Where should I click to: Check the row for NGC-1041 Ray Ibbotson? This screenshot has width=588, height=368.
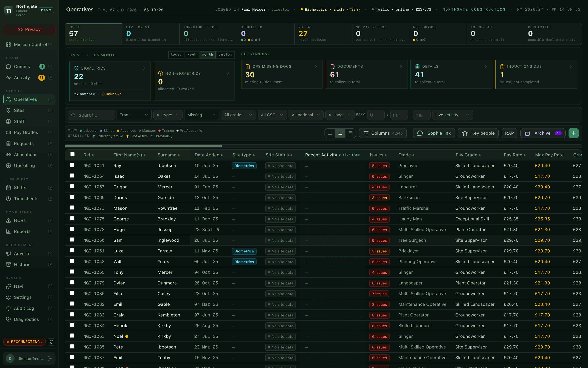(x=72, y=165)
